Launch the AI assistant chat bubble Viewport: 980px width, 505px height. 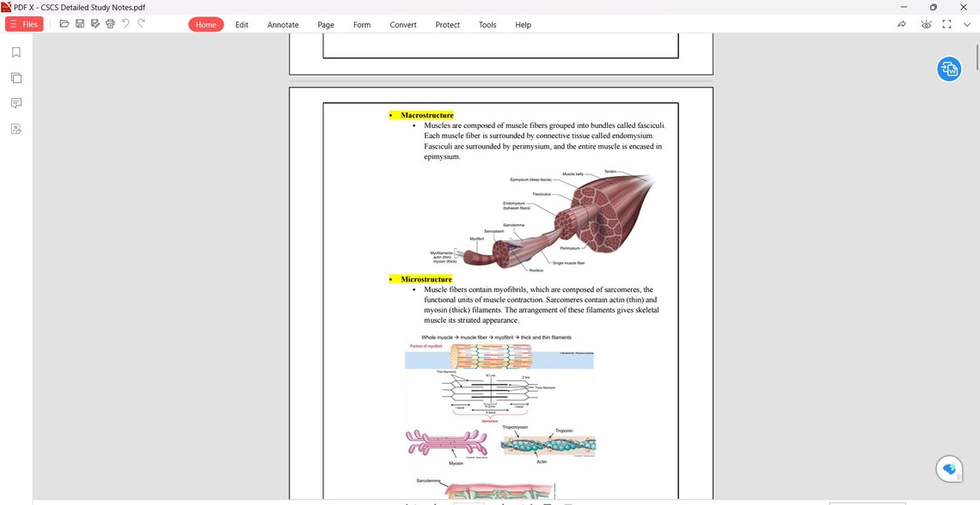948,468
